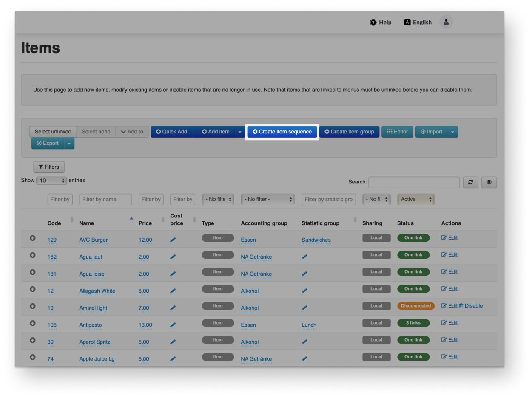Open the AVC Burger name link
This screenshot has height=398, width=532.
point(93,240)
